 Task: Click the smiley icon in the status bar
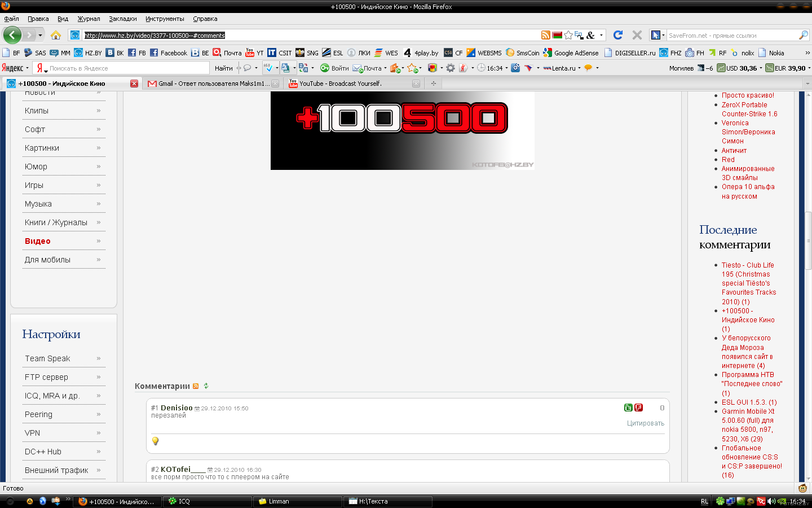[x=803, y=488]
